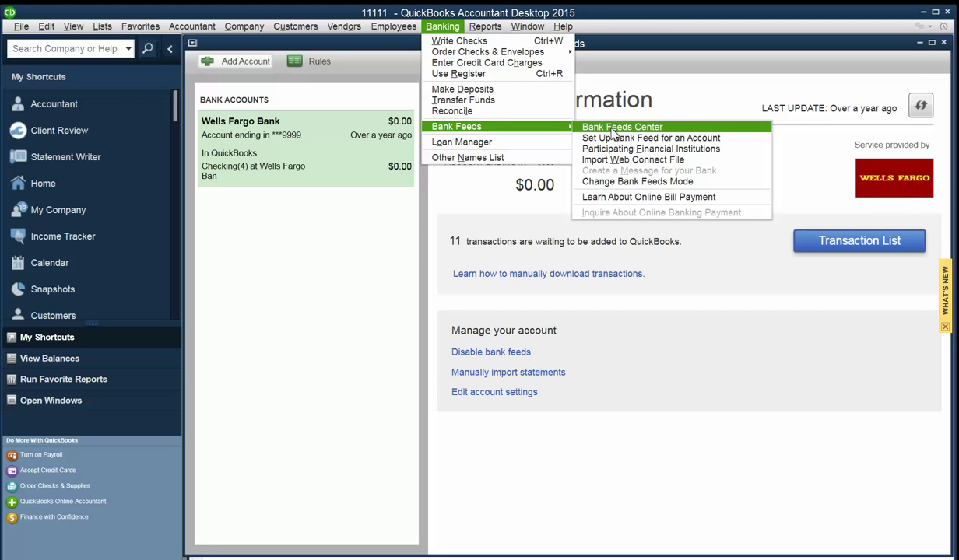The width and height of the screenshot is (959, 560).
Task: Click the sidebar shortcuts scrollbar
Action: (176, 105)
